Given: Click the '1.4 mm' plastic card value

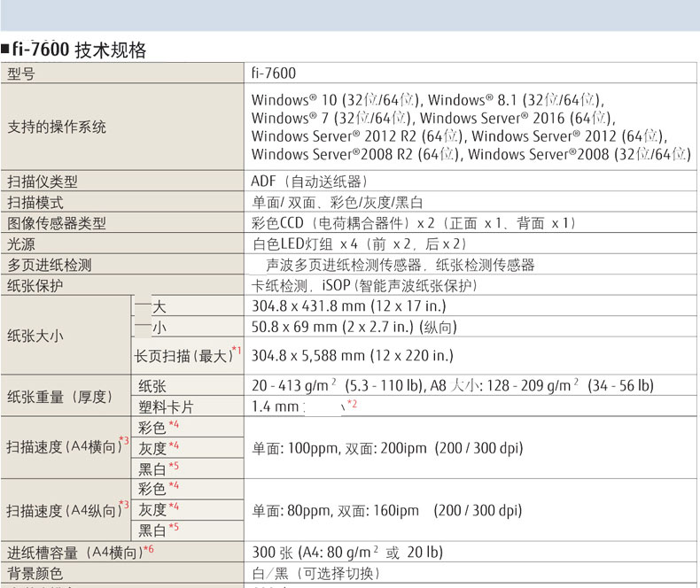Looking at the screenshot, I should click(275, 406).
